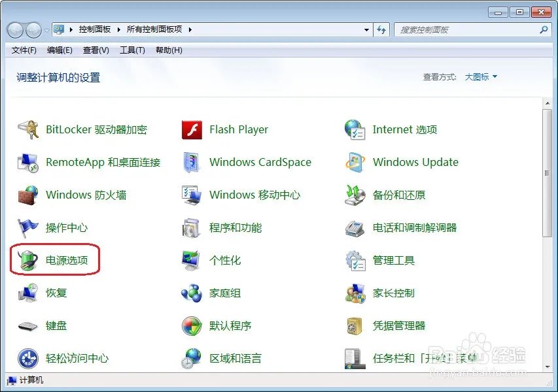Open the 工具(T) menu
This screenshot has height=392, width=558.
click(x=131, y=50)
